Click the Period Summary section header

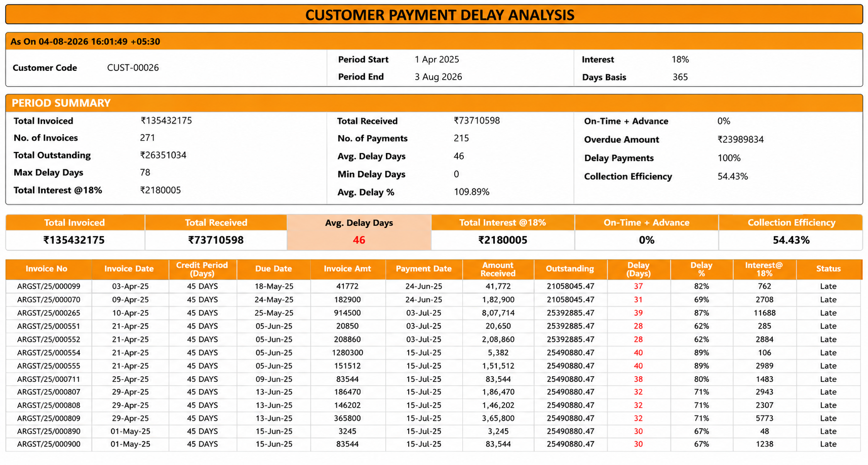click(434, 103)
